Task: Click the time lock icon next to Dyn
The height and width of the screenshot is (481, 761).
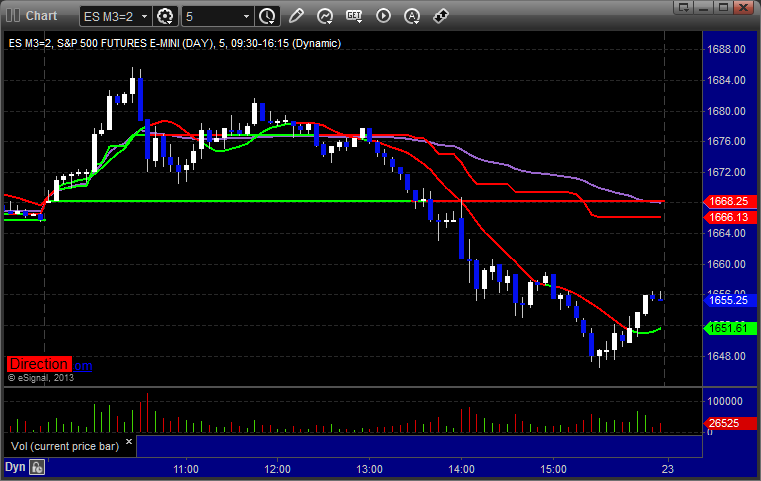Action: click(37, 467)
